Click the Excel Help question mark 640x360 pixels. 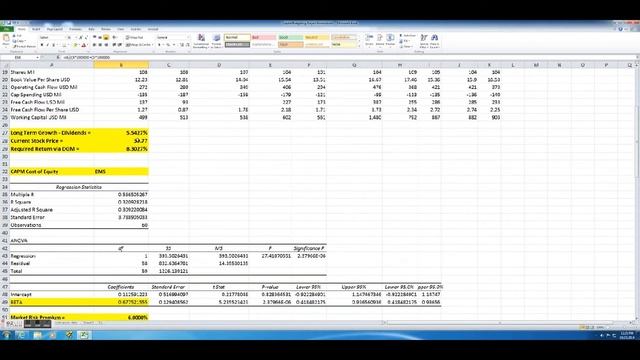(621, 29)
